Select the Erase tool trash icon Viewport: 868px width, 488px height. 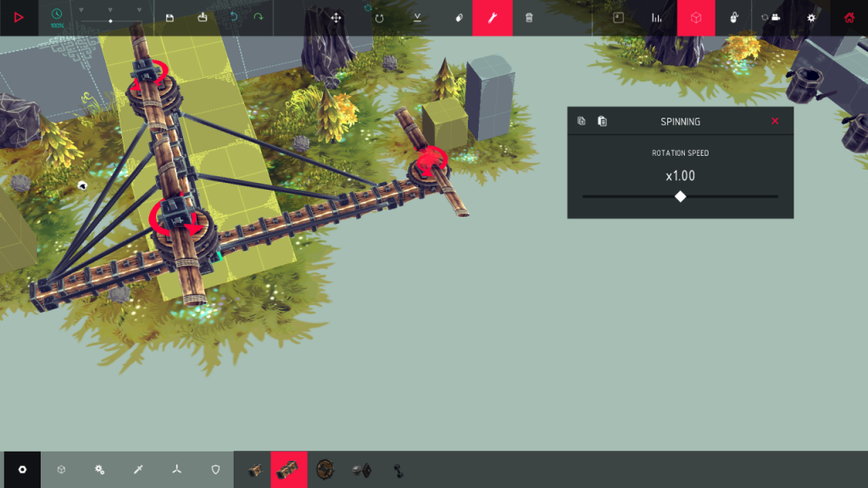[x=528, y=17]
